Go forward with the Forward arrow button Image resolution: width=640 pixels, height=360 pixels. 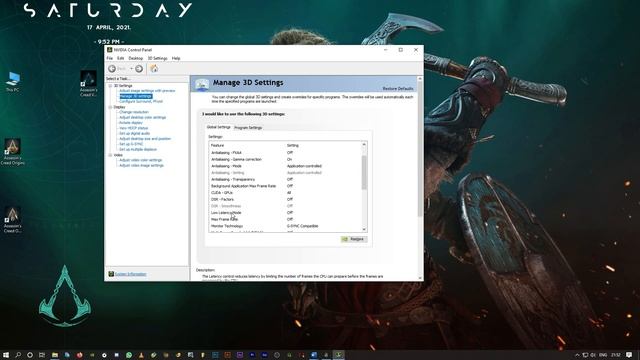click(139, 69)
